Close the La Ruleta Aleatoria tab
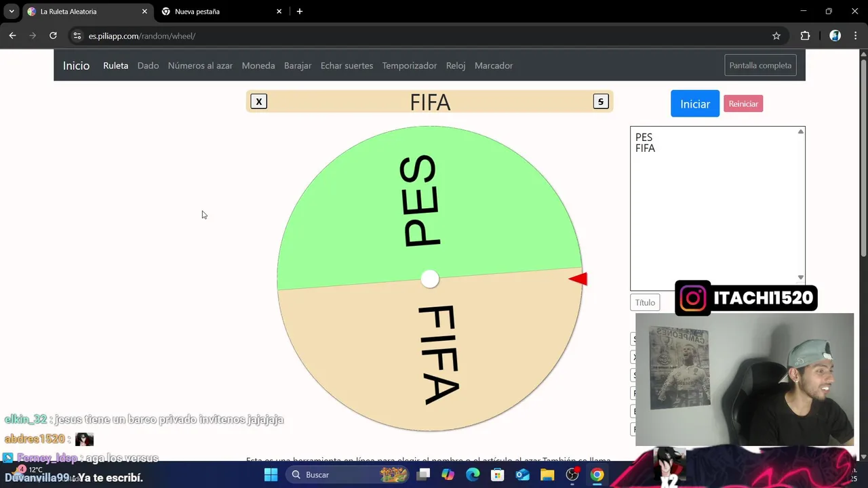The image size is (868, 488). pyautogui.click(x=144, y=12)
